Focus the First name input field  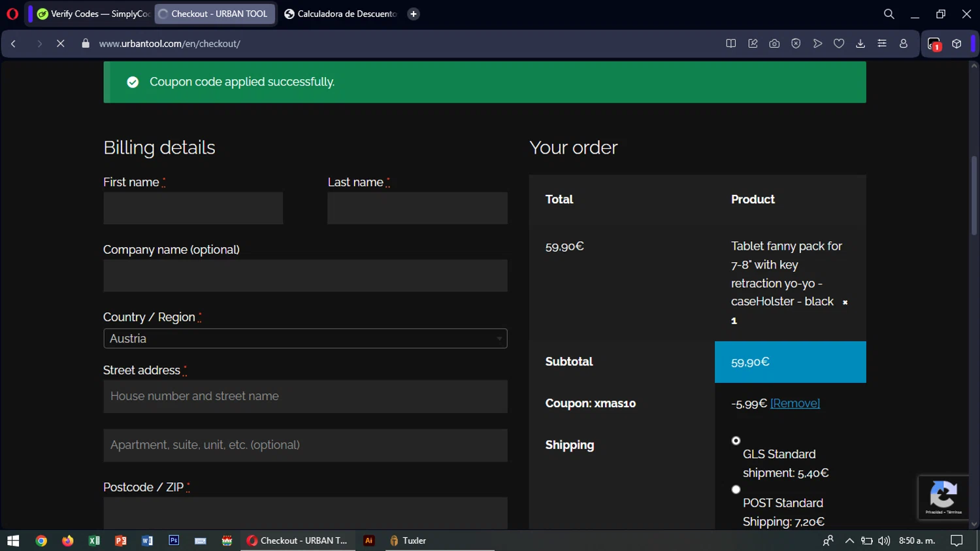pos(193,208)
